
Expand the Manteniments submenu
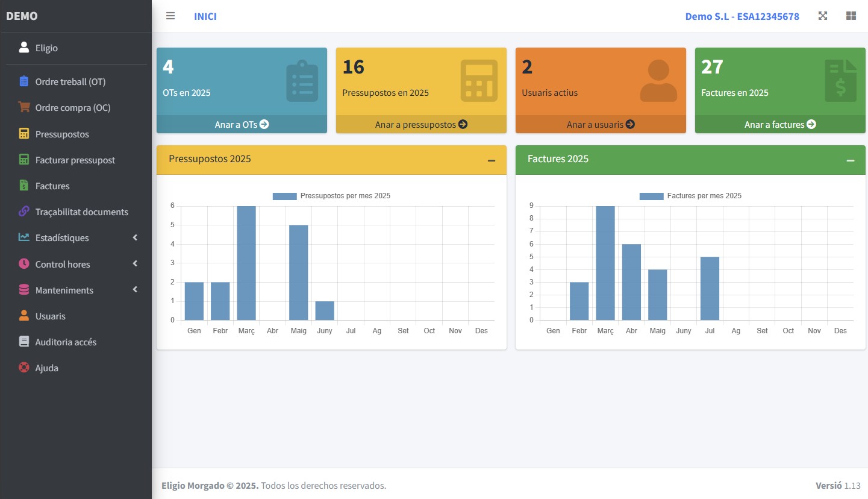[x=136, y=290]
